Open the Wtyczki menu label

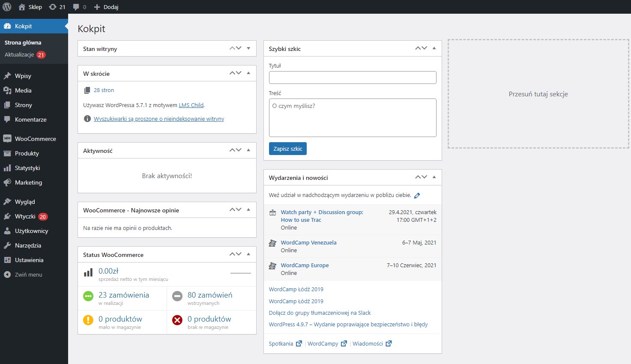[x=25, y=216]
